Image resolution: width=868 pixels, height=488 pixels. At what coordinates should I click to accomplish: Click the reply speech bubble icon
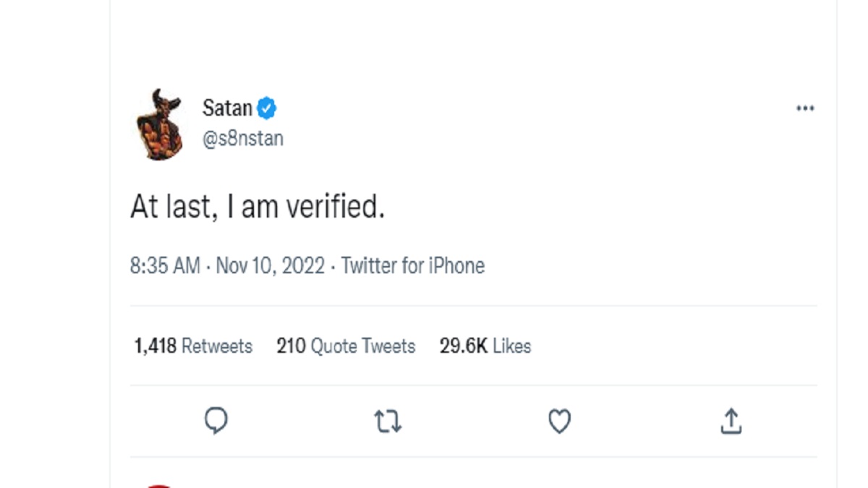pos(216,421)
